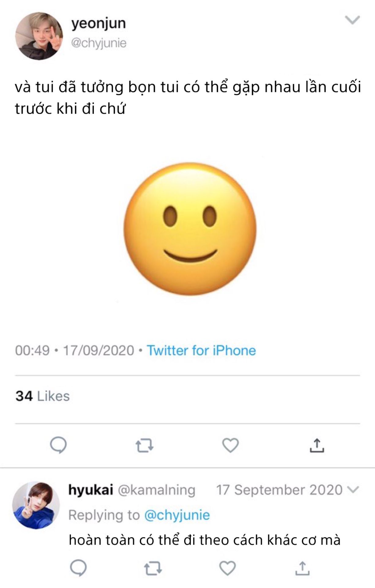Screen dimensions: 375x588
Task: Reply to yeonjun's main tweet
Action: point(58,445)
